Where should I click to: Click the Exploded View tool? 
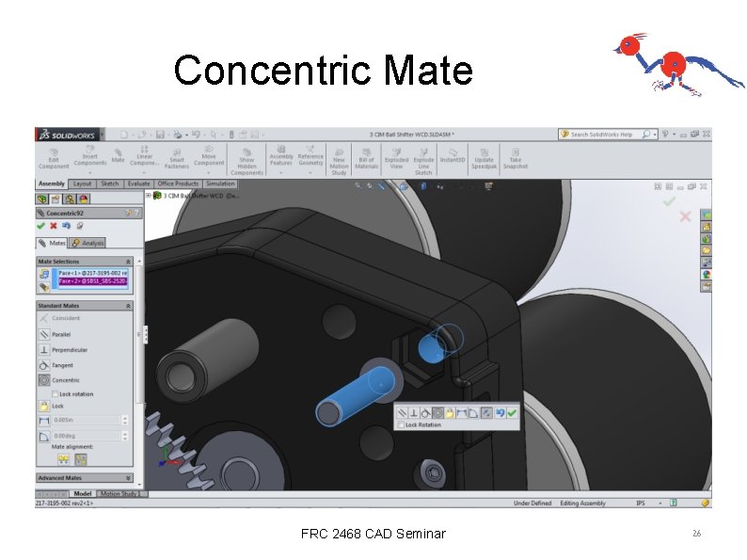point(396,159)
